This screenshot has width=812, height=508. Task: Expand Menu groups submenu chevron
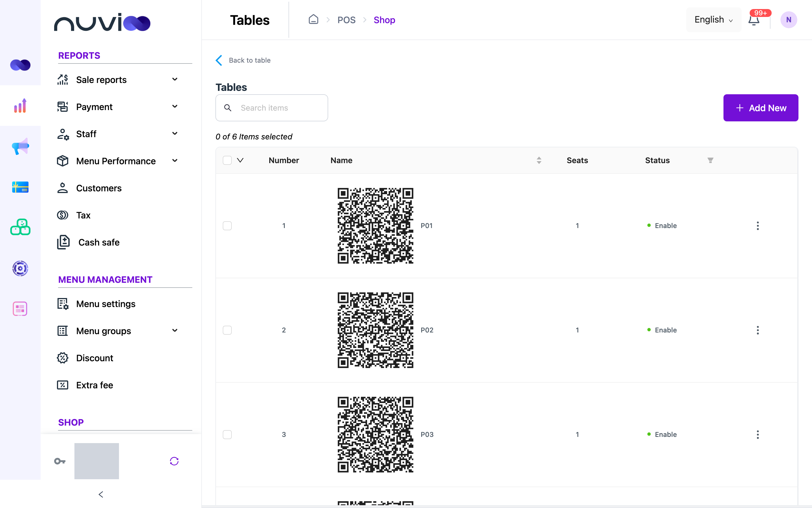tap(175, 330)
